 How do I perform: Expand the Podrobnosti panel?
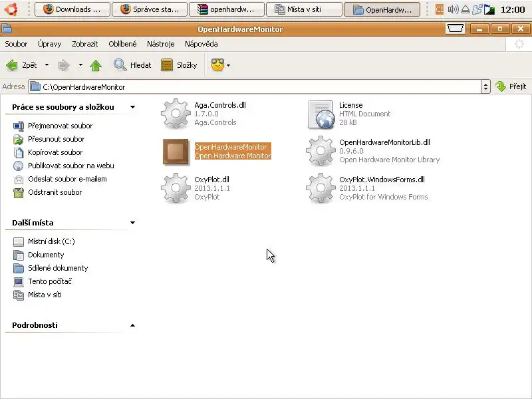(x=132, y=325)
